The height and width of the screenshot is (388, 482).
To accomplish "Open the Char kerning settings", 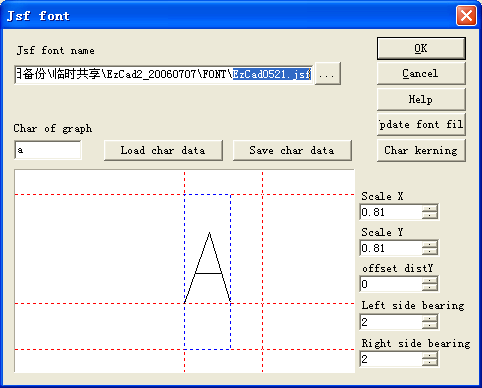I will (x=421, y=150).
